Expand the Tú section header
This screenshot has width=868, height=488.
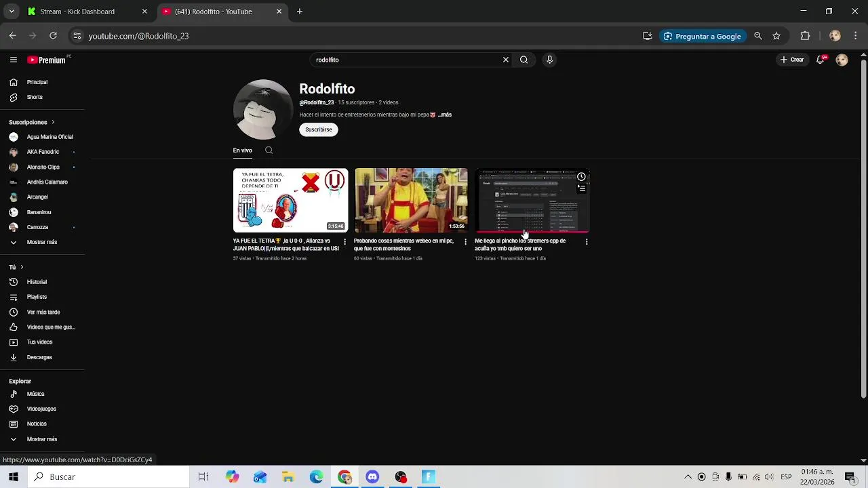(16, 267)
